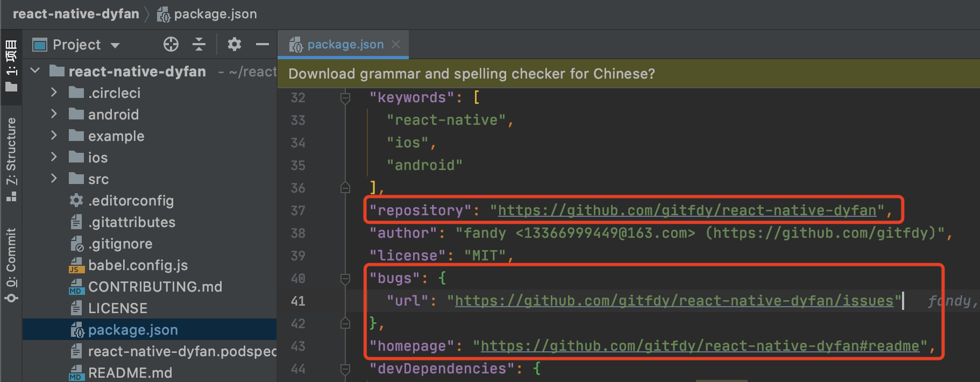The height and width of the screenshot is (382, 980).
Task: Select the src folder in project tree
Action: point(150,179)
